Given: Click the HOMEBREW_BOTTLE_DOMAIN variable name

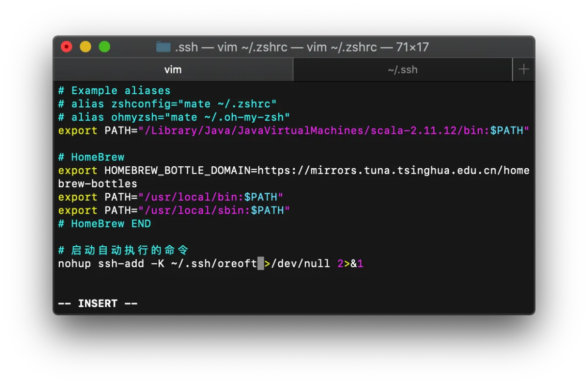Looking at the screenshot, I should [177, 170].
